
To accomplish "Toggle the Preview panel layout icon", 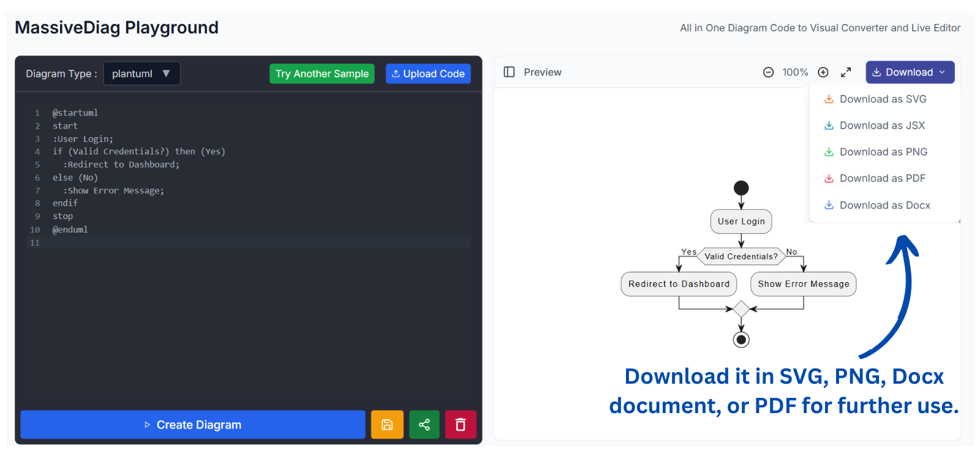I will click(509, 72).
